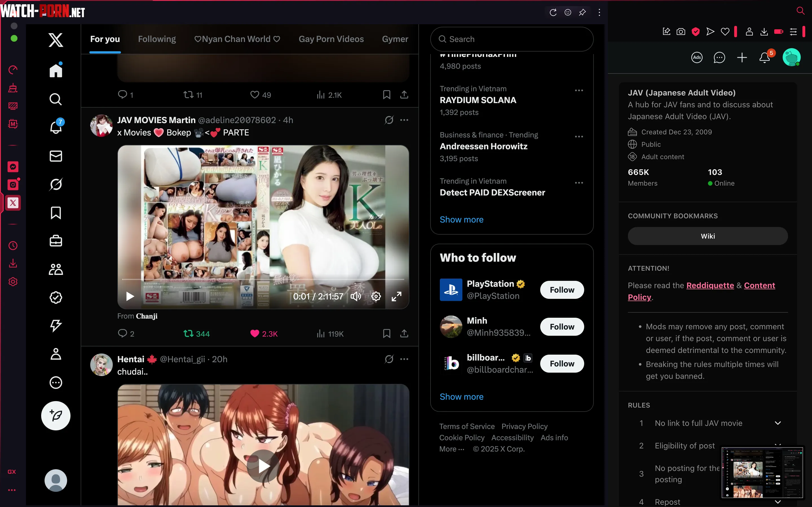The height and width of the screenshot is (507, 812).
Task: Follow the PlayStation account
Action: click(562, 290)
